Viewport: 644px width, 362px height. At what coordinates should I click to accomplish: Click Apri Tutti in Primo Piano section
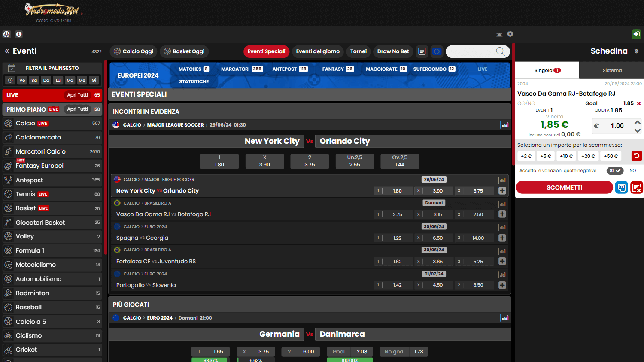(x=77, y=109)
